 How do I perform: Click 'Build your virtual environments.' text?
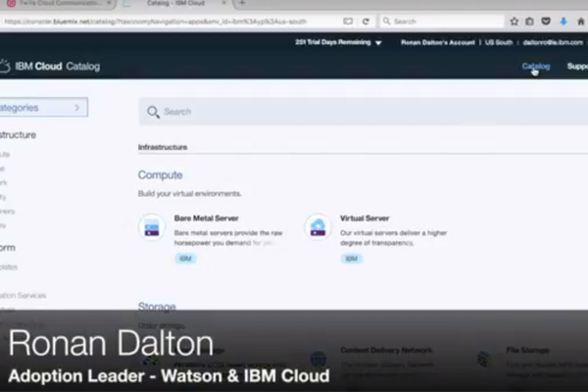point(189,194)
